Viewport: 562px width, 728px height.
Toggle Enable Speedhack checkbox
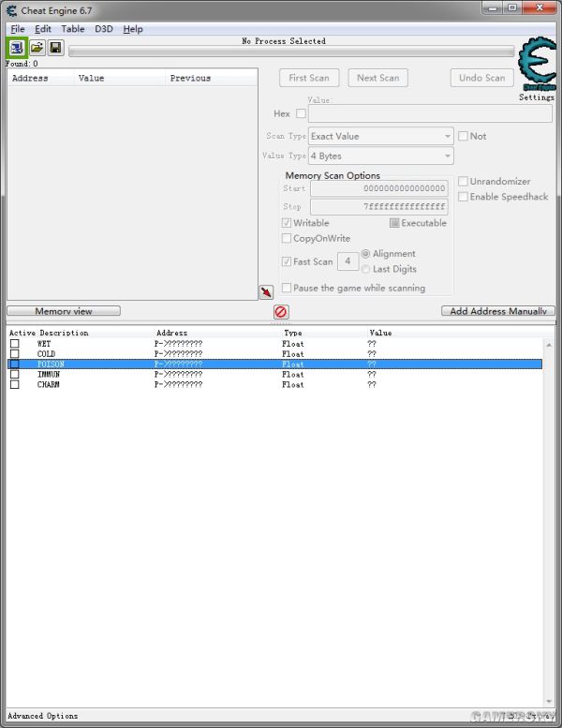(x=463, y=197)
